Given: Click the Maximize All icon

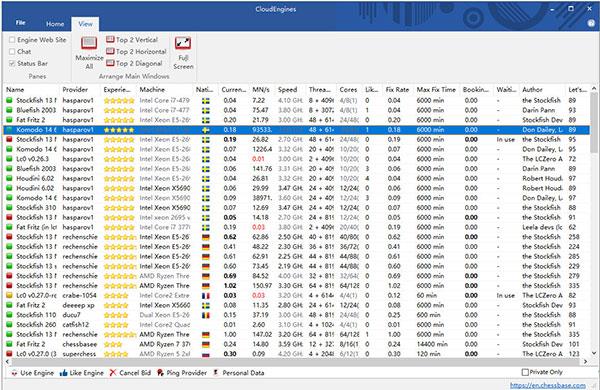Looking at the screenshot, I should coord(89,43).
